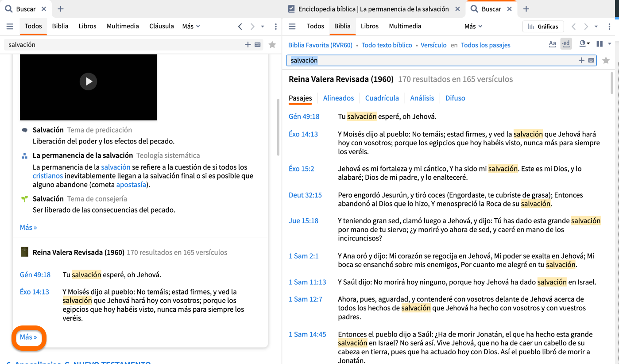Select the Biblia tab in the Todos search panel
The image size is (619, 364).
pos(60,26)
